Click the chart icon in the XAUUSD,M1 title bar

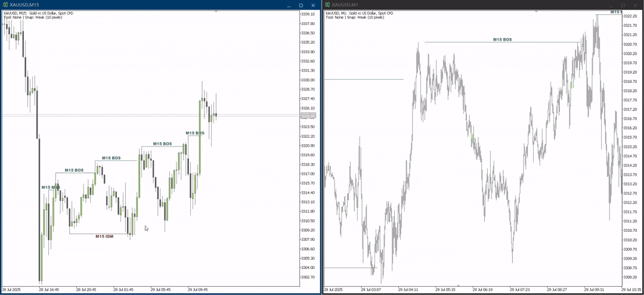coord(327,5)
